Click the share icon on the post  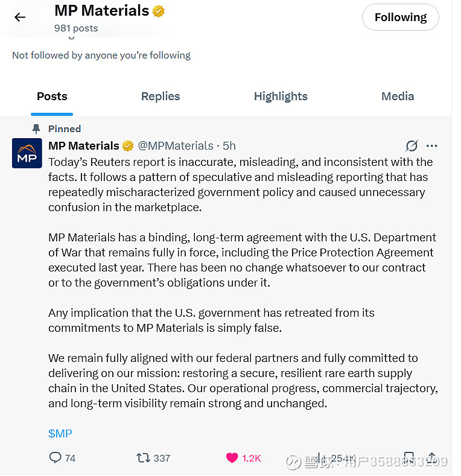pyautogui.click(x=431, y=458)
